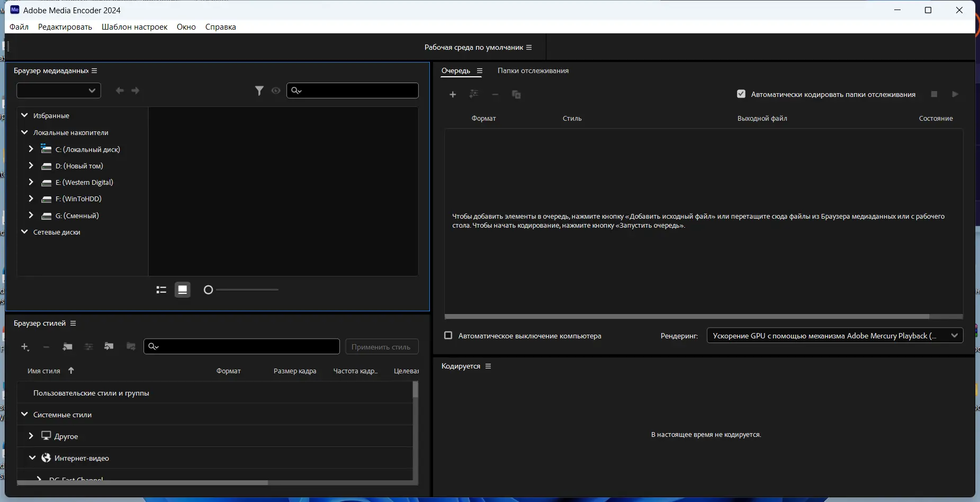Click the Duplicate queue item icon
Viewport: 980px width, 502px height.
click(x=516, y=94)
